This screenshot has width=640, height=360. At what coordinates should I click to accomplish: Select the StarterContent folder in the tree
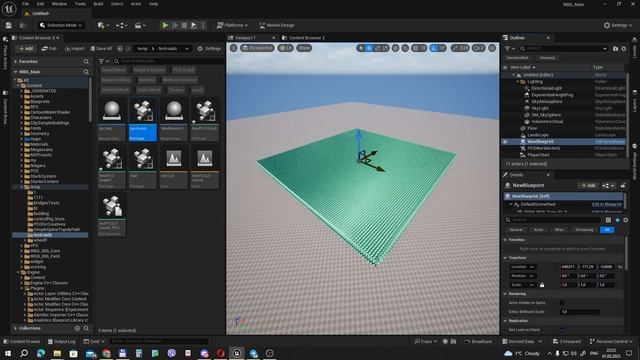pos(44,182)
